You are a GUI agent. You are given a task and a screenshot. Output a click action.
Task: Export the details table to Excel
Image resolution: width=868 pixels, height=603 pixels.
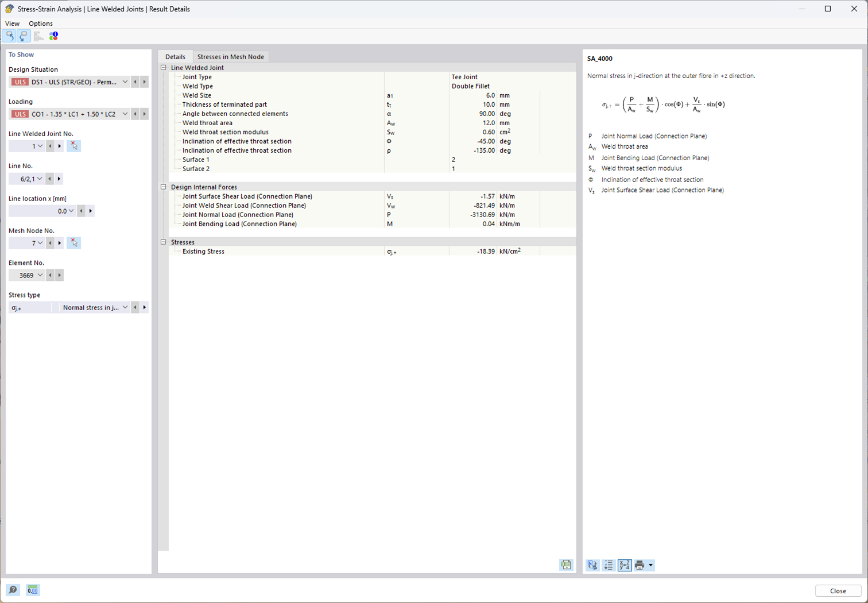[x=566, y=565]
